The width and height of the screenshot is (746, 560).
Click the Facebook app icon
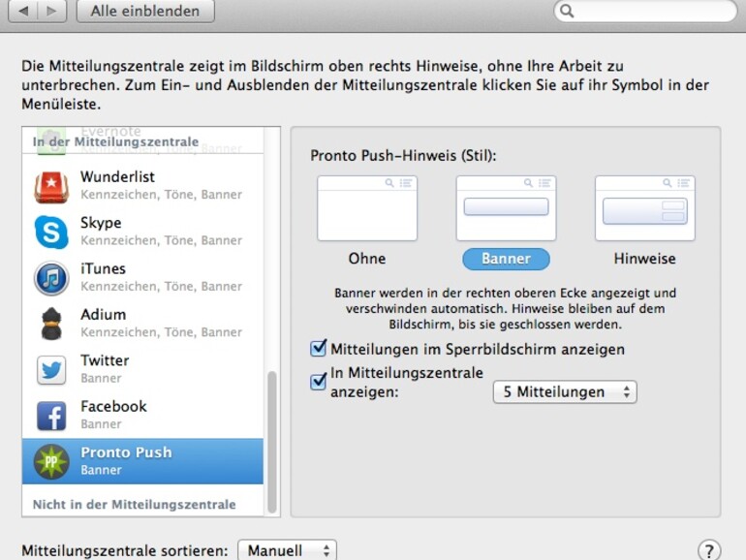51,416
